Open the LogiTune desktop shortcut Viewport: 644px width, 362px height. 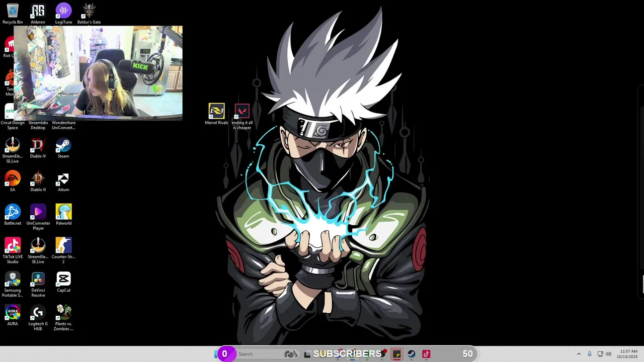(63, 14)
